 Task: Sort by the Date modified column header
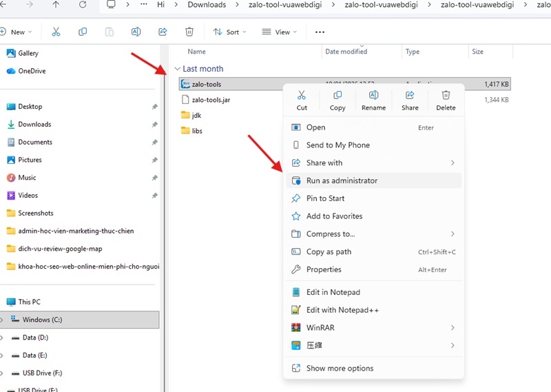pyautogui.click(x=346, y=52)
